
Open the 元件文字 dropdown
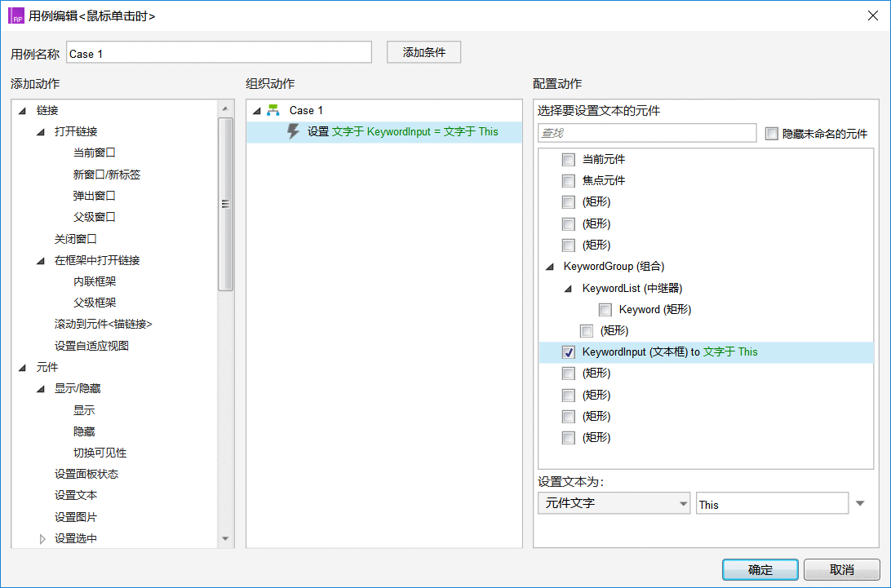click(614, 503)
